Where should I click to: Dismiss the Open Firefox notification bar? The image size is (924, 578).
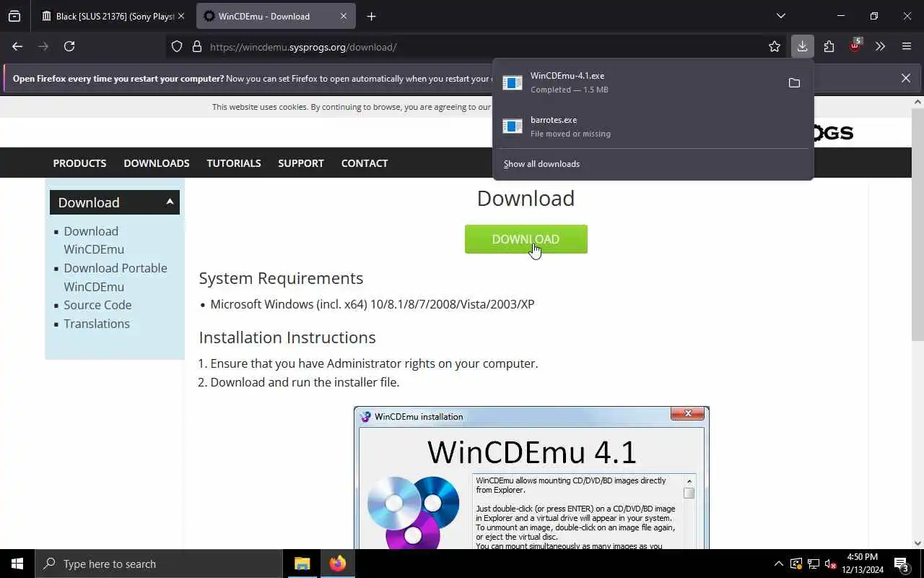[x=905, y=78]
